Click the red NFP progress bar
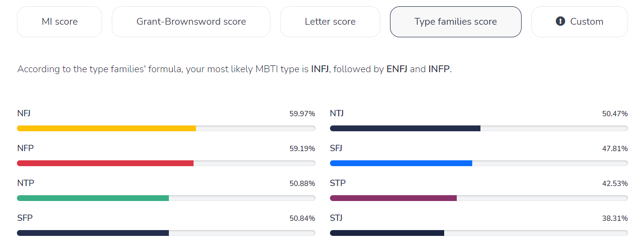 105,163
